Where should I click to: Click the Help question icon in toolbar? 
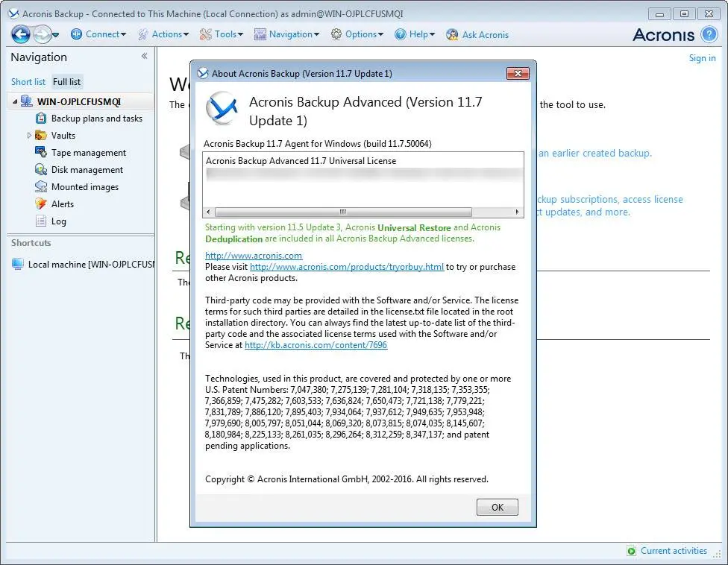[x=401, y=34]
